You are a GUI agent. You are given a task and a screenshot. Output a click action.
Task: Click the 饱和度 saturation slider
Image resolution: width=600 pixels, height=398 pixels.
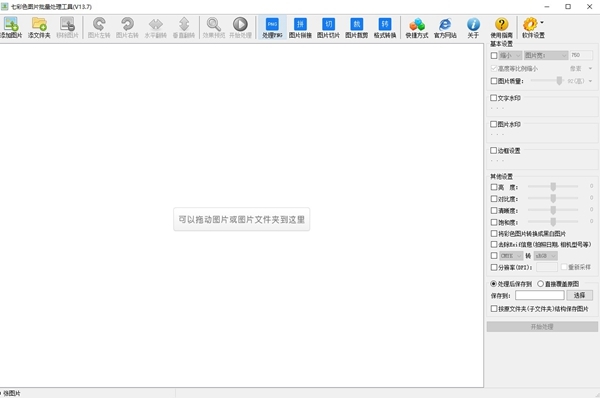point(553,222)
